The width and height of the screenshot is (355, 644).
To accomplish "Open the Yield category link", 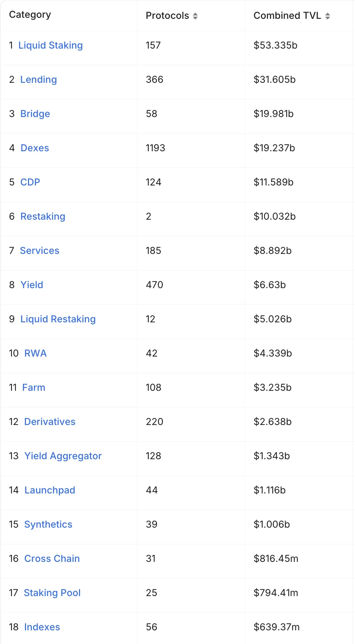I will tap(32, 285).
